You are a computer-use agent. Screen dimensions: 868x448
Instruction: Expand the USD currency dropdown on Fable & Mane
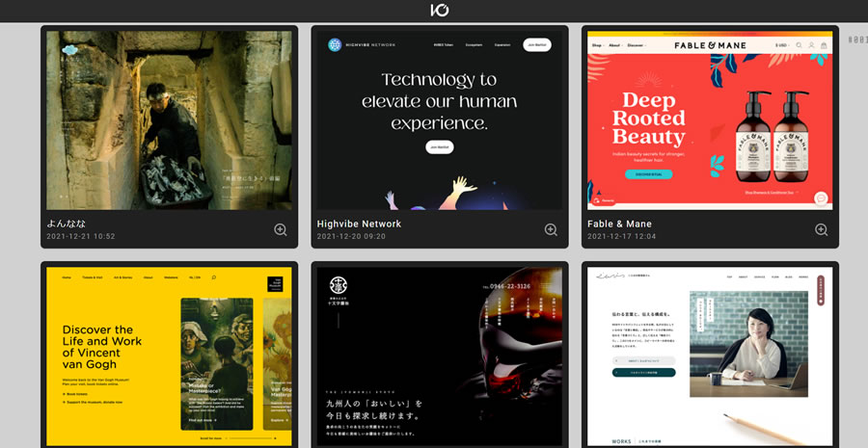point(780,45)
